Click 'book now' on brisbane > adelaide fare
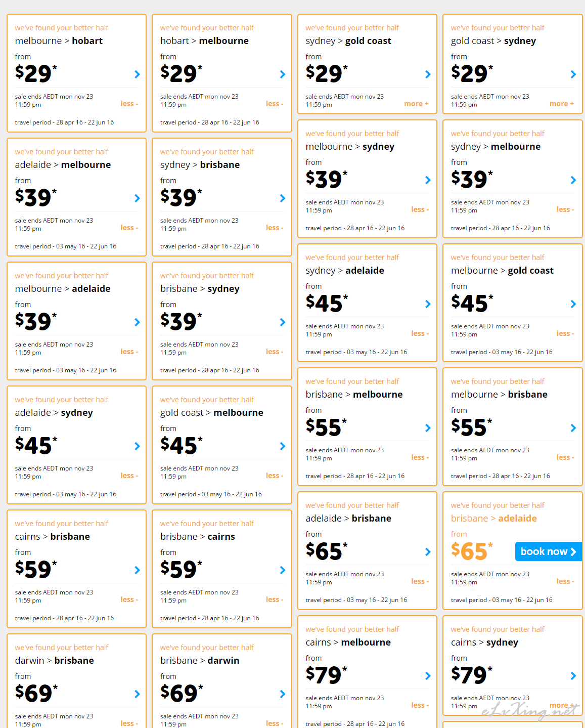The image size is (585, 728). coord(549,551)
